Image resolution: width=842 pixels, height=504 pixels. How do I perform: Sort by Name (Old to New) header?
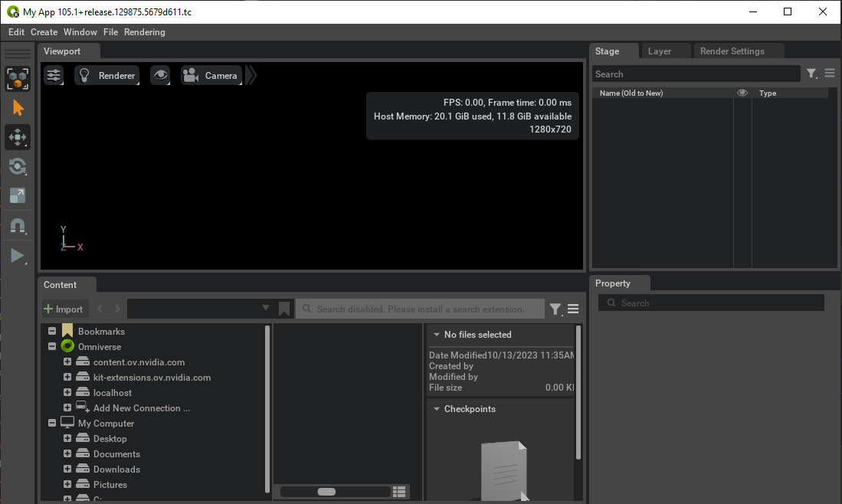(x=631, y=93)
